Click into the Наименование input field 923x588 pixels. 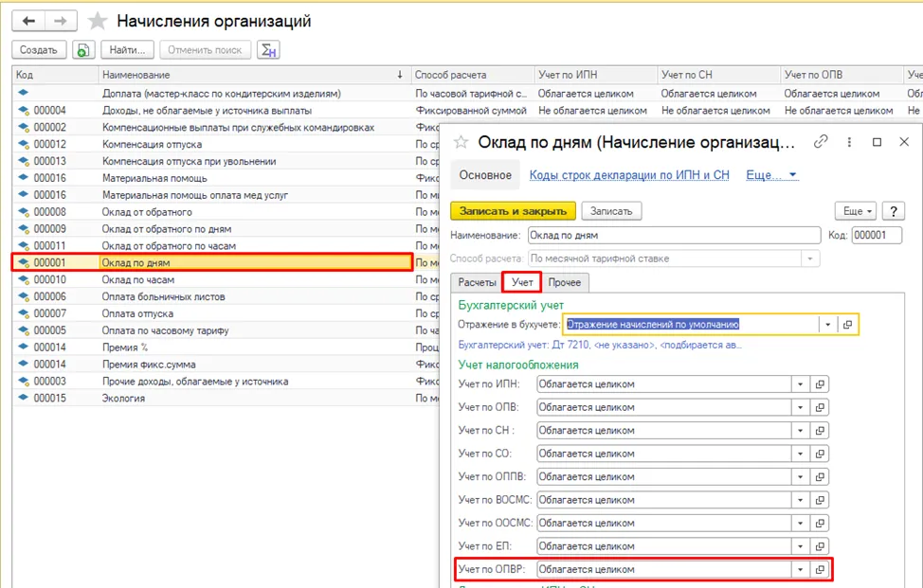pos(674,235)
